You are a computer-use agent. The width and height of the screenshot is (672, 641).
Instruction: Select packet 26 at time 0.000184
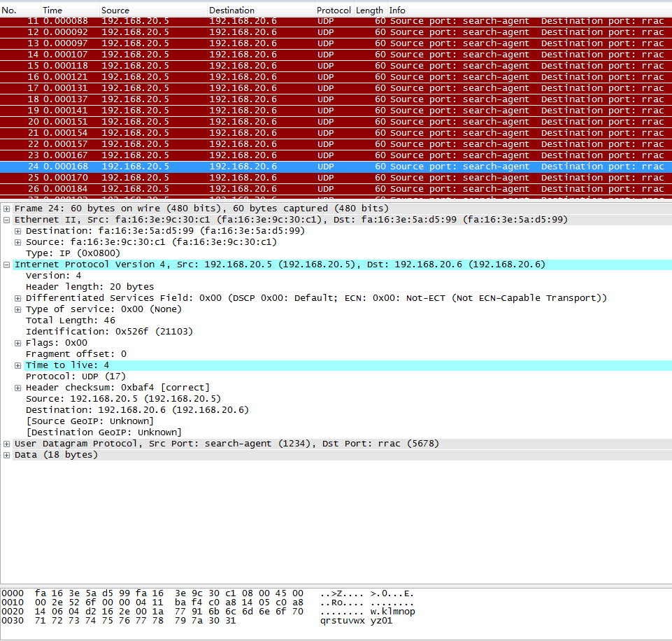(336, 189)
